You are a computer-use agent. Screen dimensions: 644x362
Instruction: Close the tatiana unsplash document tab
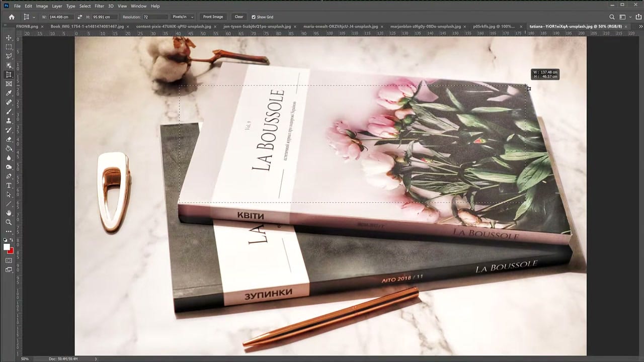tap(626, 26)
